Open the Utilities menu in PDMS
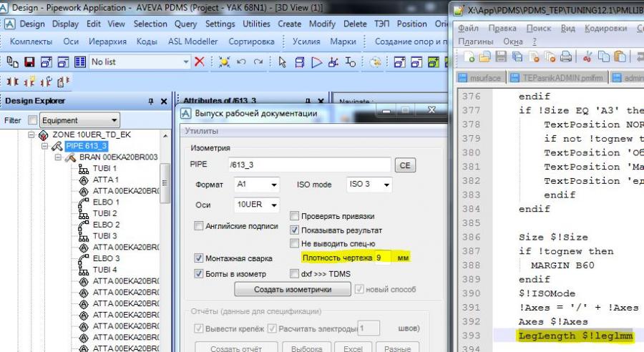The image size is (644, 352). tap(256, 24)
